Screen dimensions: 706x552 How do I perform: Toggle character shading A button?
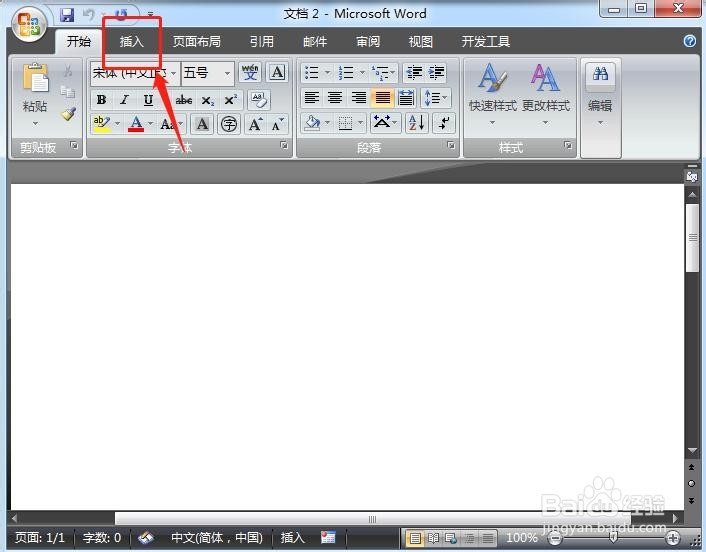(202, 124)
